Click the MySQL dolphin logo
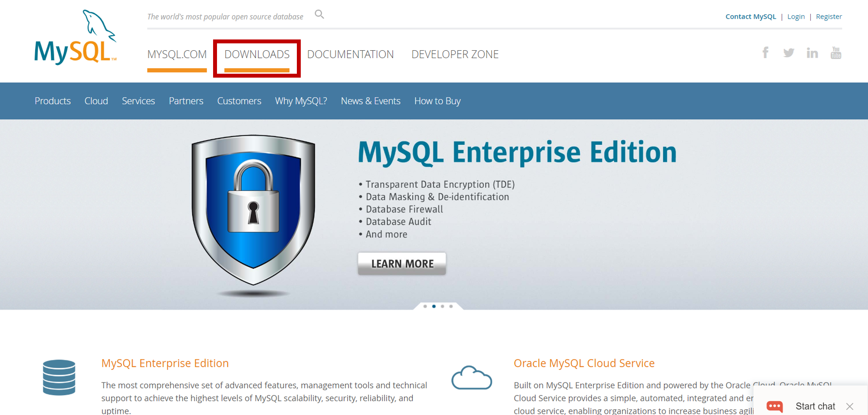This screenshot has height=415, width=868. 76,37
